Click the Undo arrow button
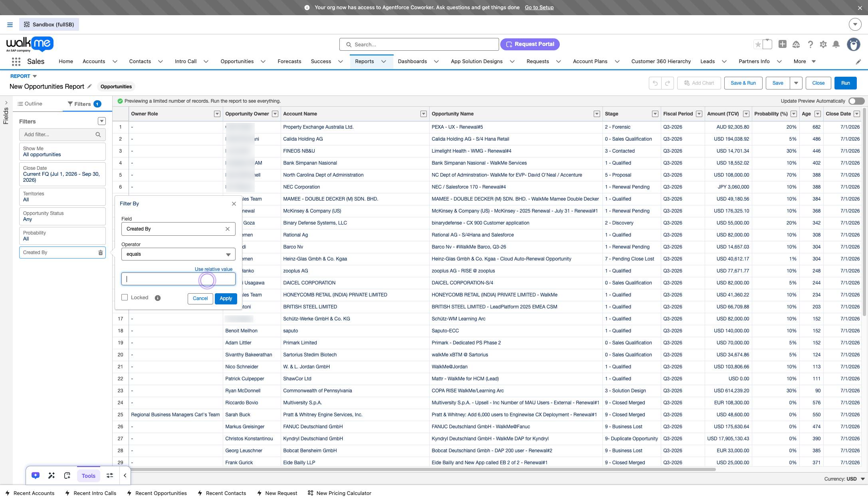The image size is (868, 501). [655, 83]
